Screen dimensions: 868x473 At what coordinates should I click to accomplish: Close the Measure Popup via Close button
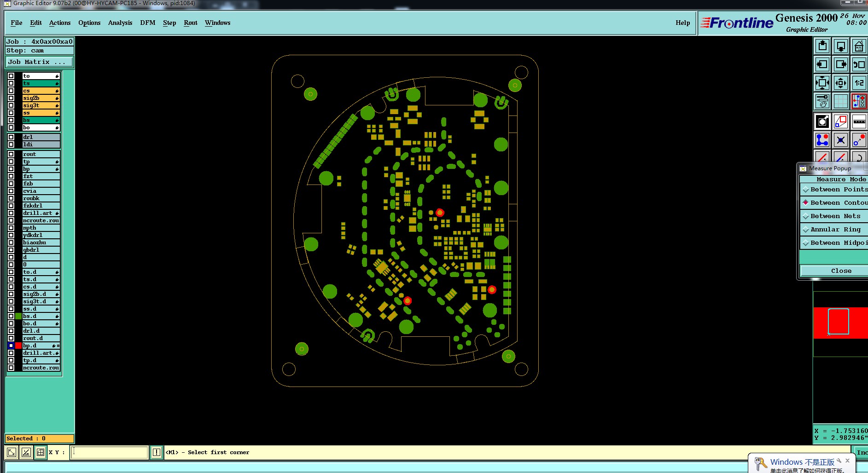coord(834,271)
